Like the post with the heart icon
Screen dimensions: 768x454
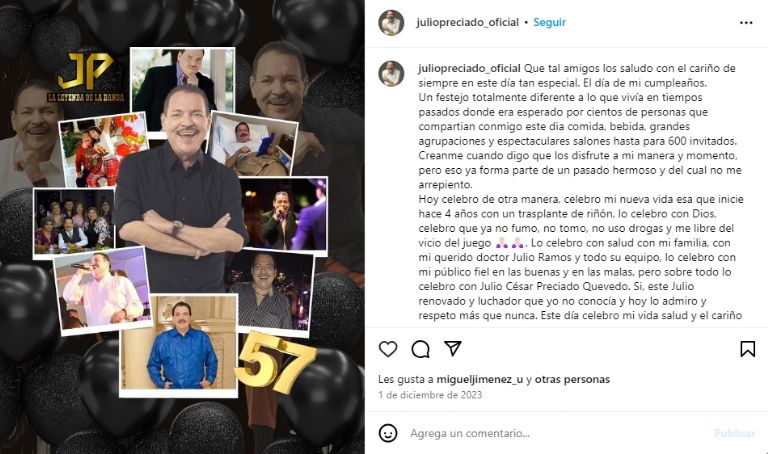coord(388,349)
